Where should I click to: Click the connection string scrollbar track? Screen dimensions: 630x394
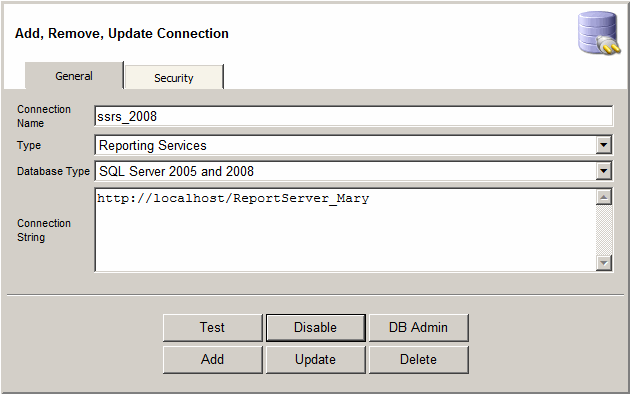(604, 230)
